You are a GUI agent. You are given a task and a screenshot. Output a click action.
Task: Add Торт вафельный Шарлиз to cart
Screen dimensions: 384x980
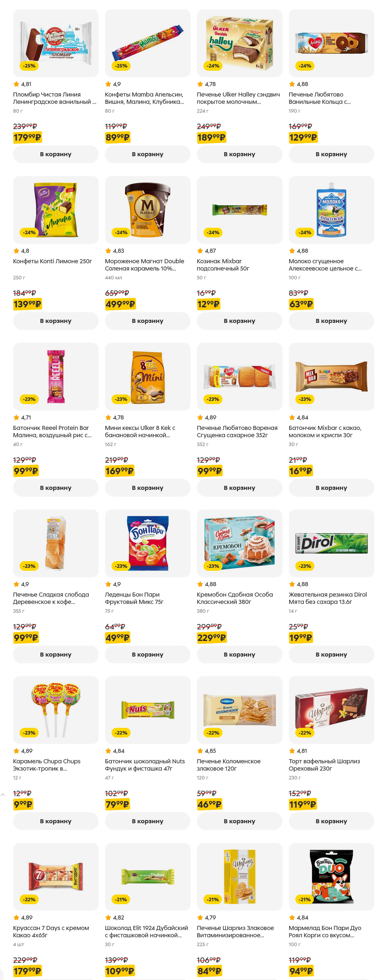(331, 821)
